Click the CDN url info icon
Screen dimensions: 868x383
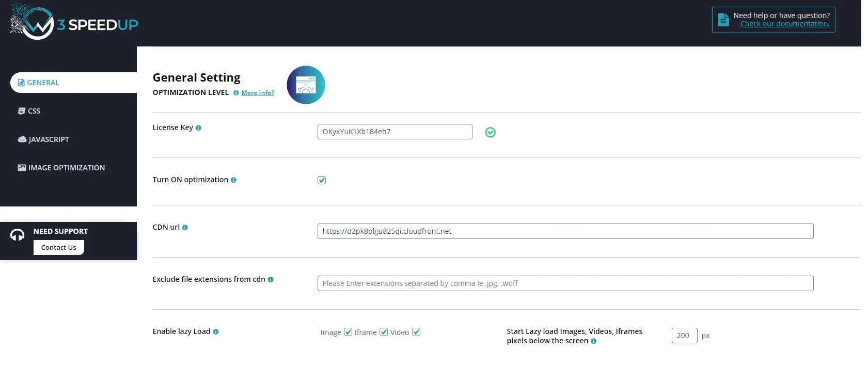point(185,228)
